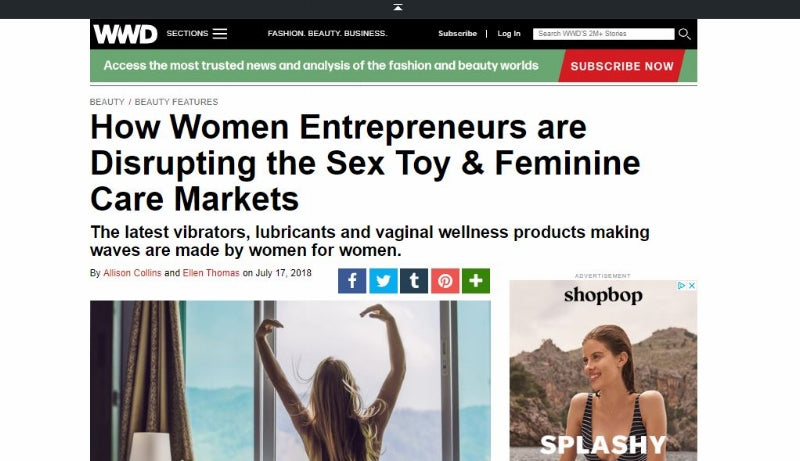Open the Sections hamburger menu
This screenshot has height=461, width=800.
220,34
